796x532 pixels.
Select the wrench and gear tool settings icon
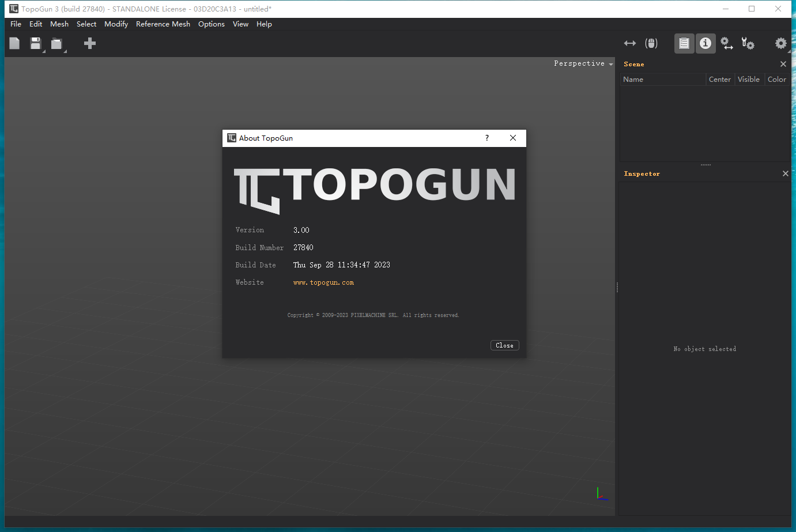[x=748, y=43]
